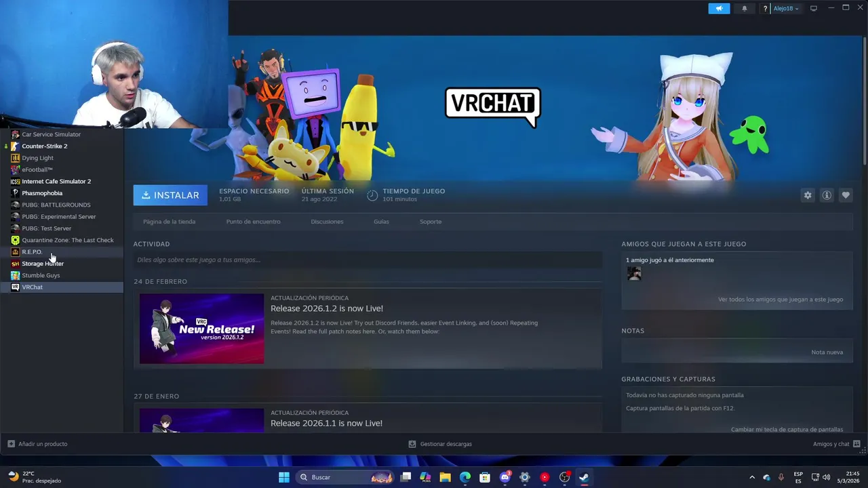Viewport: 868px width, 488px height.
Task: Open the Windows Start menu
Action: (x=284, y=477)
